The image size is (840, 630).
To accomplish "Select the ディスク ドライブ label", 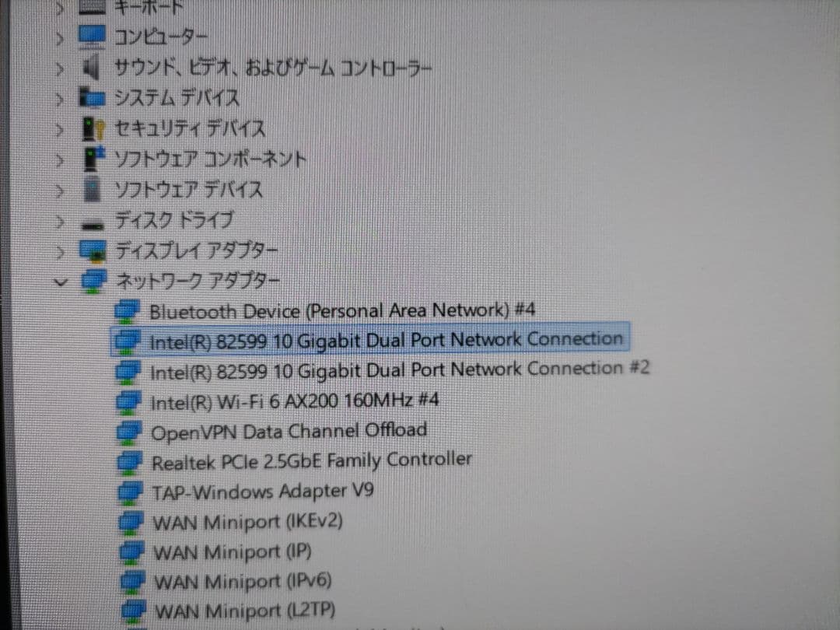I will [x=174, y=220].
